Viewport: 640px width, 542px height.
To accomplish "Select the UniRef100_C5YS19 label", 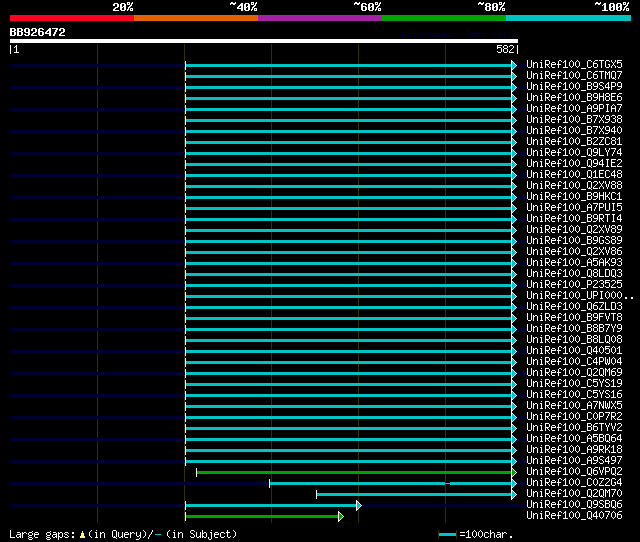I will click(x=574, y=384).
